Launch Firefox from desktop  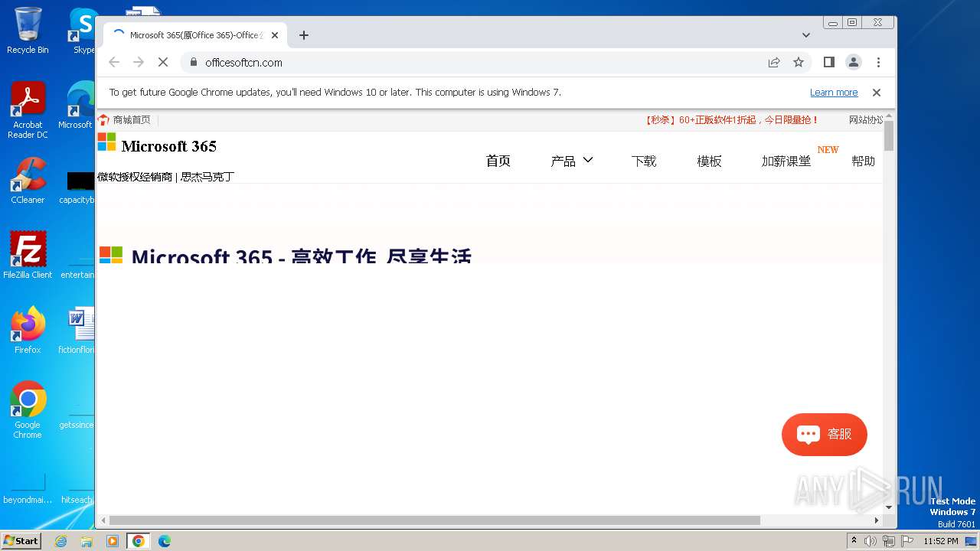tap(28, 331)
